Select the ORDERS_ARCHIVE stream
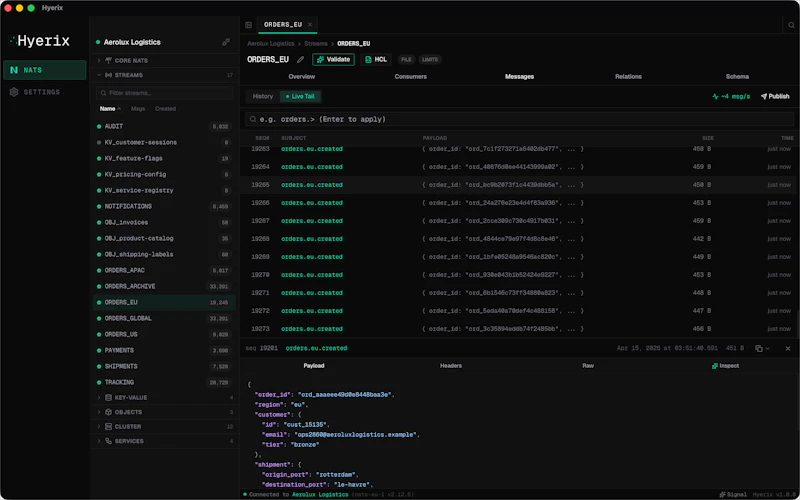The width and height of the screenshot is (800, 500). pos(164,286)
